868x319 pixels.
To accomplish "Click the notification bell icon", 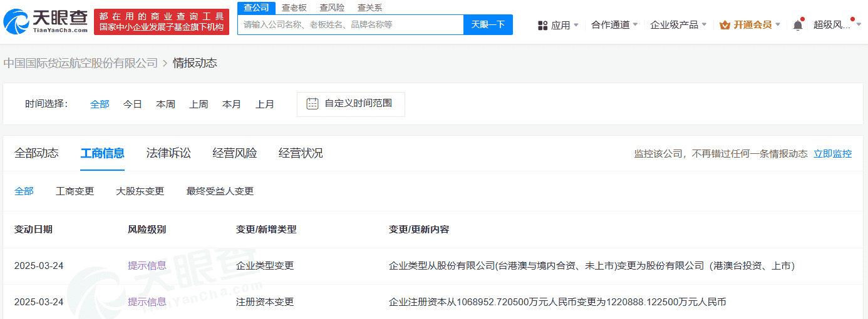I will click(797, 25).
